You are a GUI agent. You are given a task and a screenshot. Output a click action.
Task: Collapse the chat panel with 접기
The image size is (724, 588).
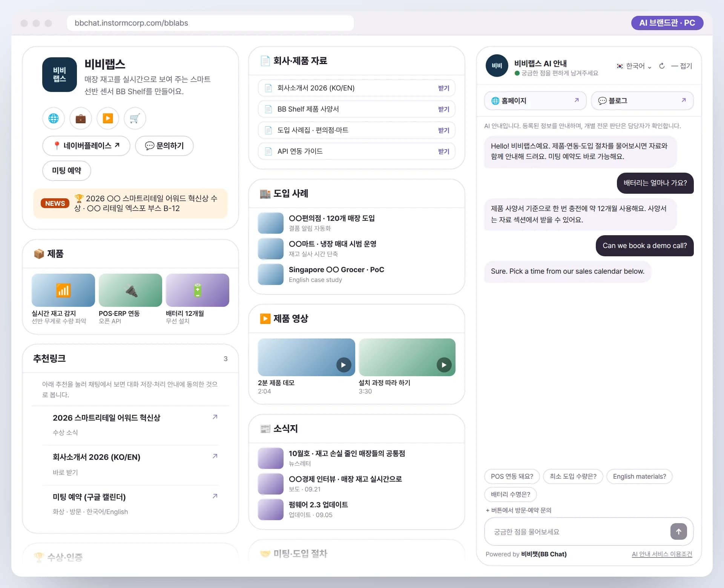coord(682,66)
